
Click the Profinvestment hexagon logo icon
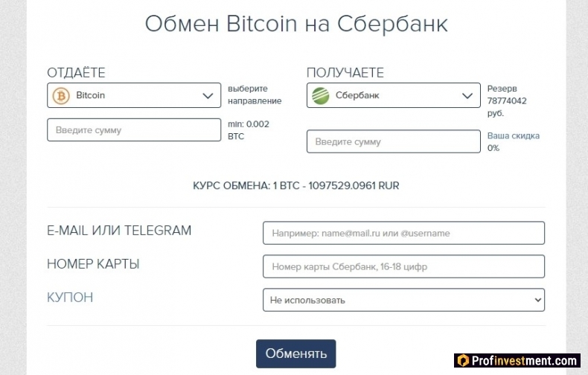coord(463,361)
